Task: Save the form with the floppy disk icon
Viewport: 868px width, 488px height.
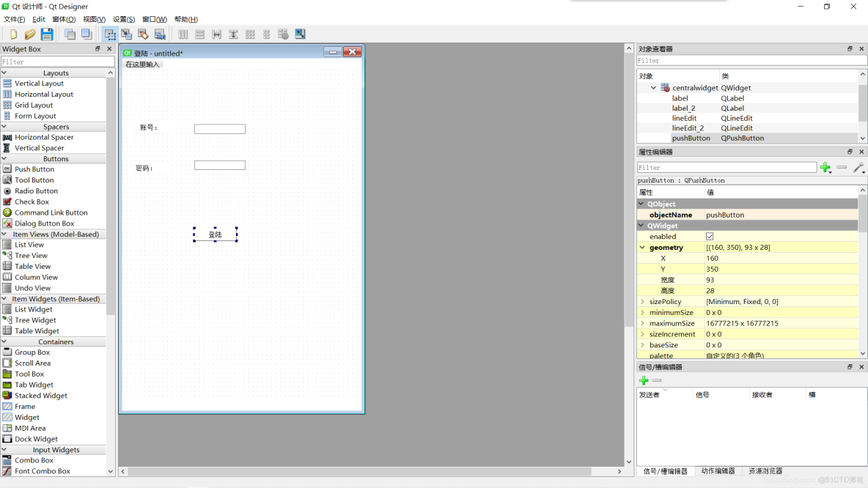Action: point(47,34)
